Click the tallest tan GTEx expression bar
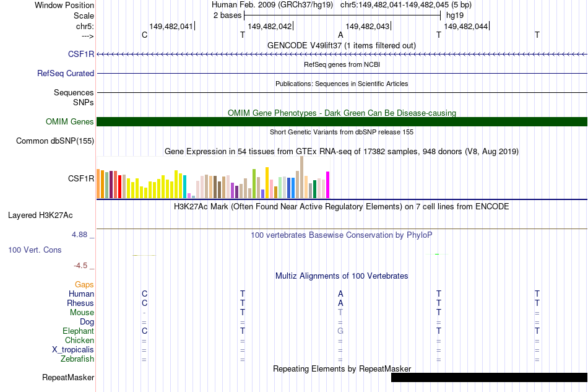The image size is (588, 392). [x=302, y=177]
